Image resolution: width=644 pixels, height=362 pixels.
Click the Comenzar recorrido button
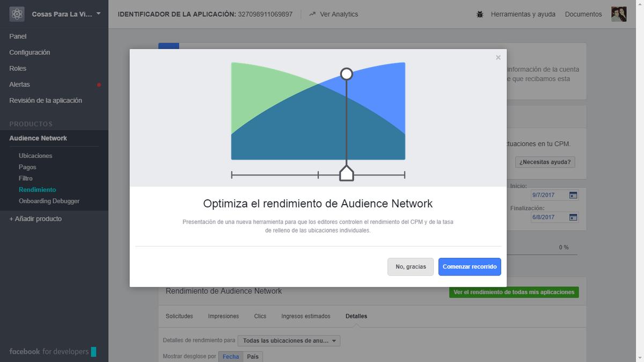(470, 266)
